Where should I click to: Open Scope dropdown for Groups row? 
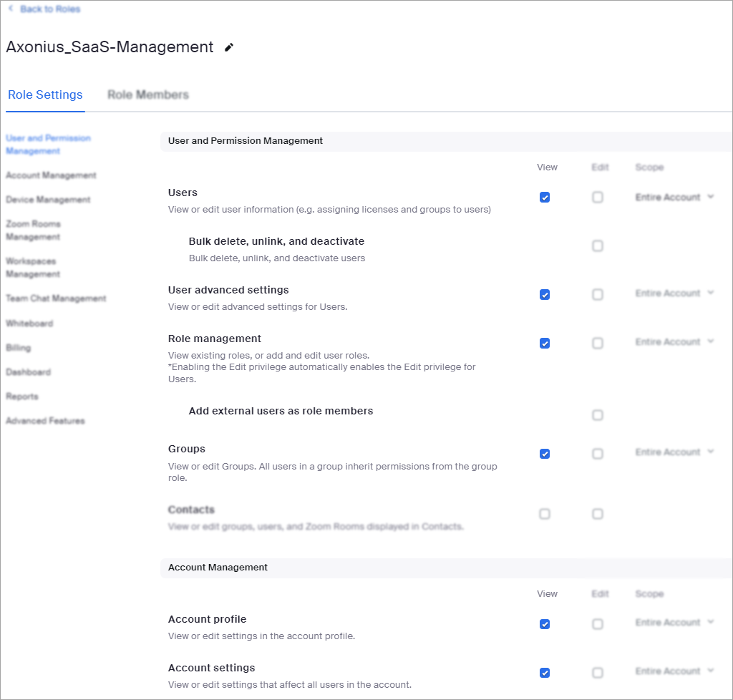(x=674, y=452)
